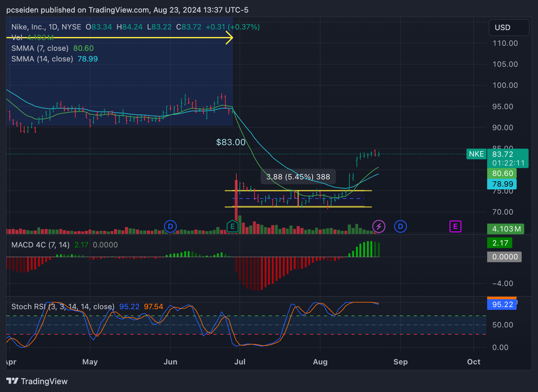Click the −4.00 MACD axis label

click(x=503, y=283)
